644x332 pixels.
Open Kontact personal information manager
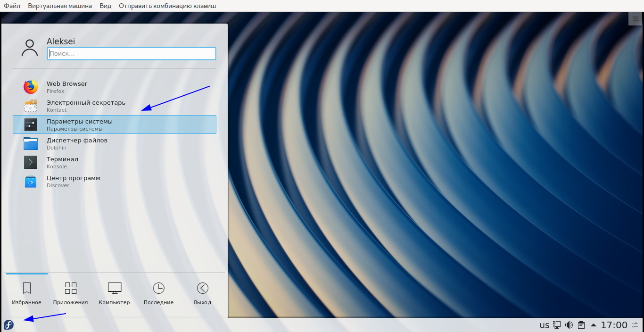(86, 106)
